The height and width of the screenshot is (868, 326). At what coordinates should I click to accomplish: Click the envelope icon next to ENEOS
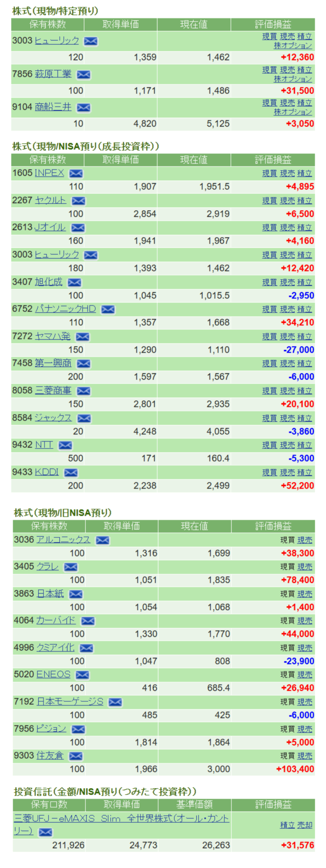coord(82,675)
